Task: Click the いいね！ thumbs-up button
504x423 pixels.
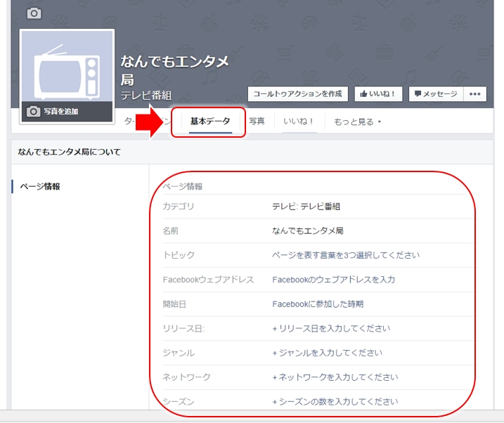Action: (x=378, y=93)
